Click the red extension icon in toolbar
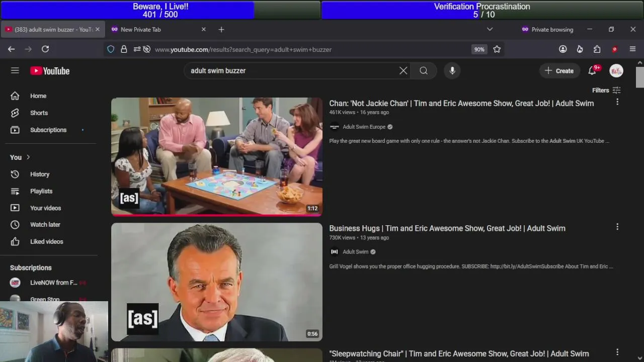644x362 pixels. tap(614, 49)
